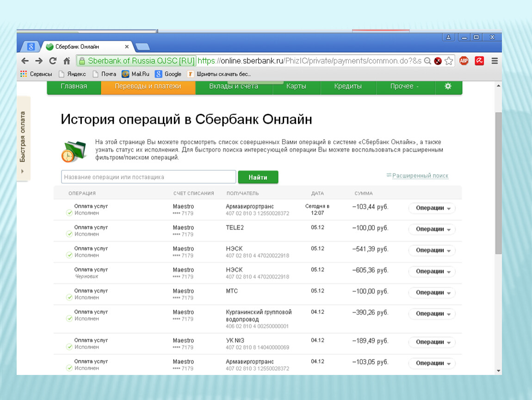The height and width of the screenshot is (400, 532).
Task: Open Операции dropdown for the TELE2 row
Action: click(432, 229)
